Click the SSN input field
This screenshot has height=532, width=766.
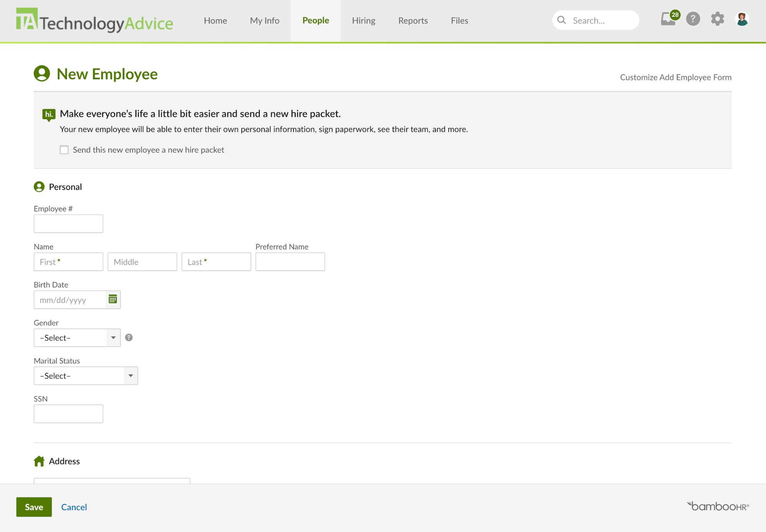(x=69, y=414)
